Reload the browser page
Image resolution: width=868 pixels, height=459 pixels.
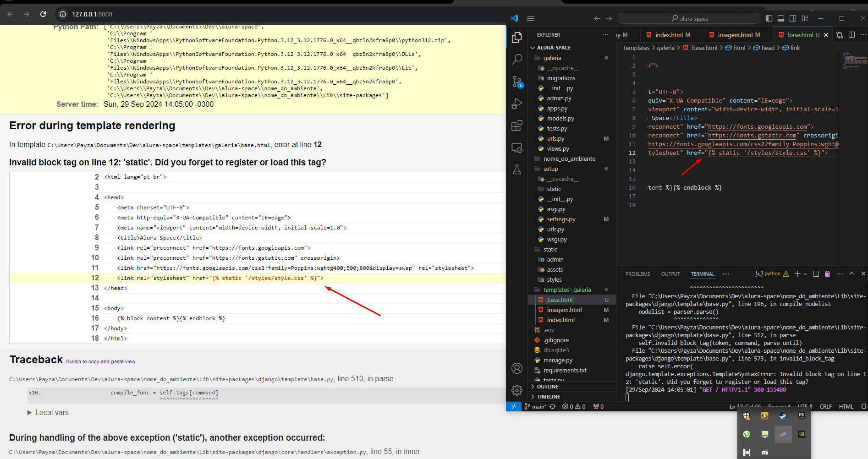(x=43, y=14)
